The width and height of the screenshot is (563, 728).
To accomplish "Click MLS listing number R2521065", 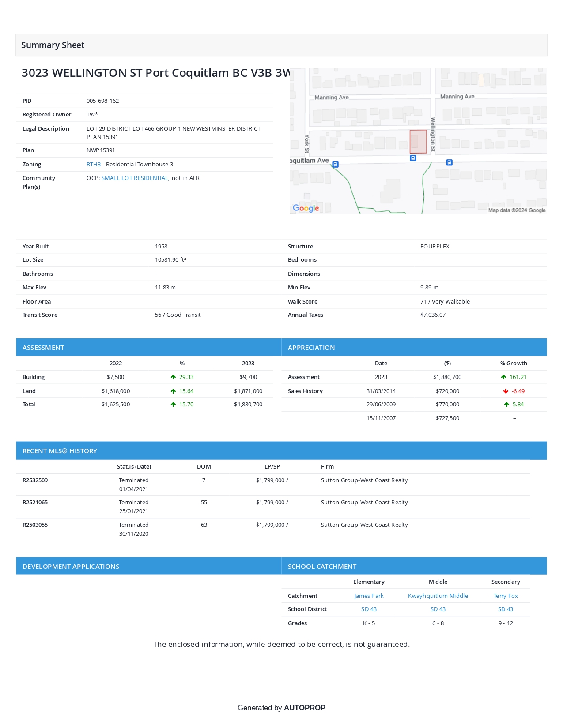I will coord(35,503).
